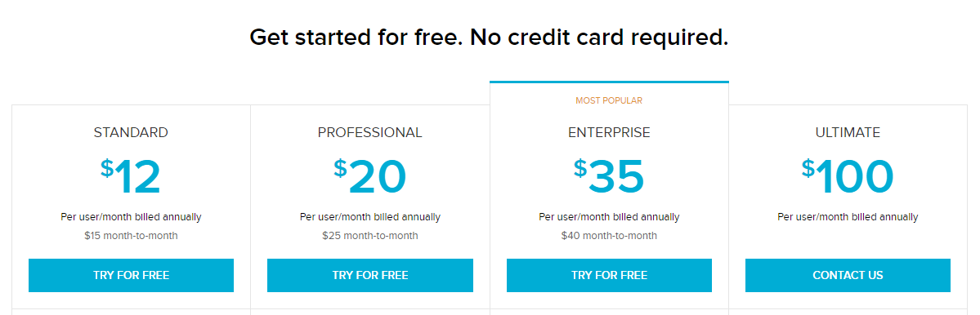The width and height of the screenshot is (980, 315).
Task: Click the Get started for free heading
Action: pos(489,38)
